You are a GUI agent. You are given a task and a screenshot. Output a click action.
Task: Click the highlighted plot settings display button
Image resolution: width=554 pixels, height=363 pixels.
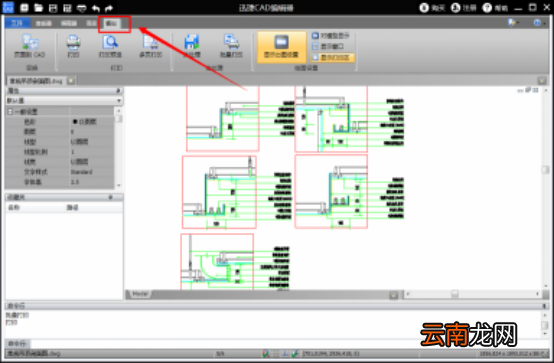281,47
